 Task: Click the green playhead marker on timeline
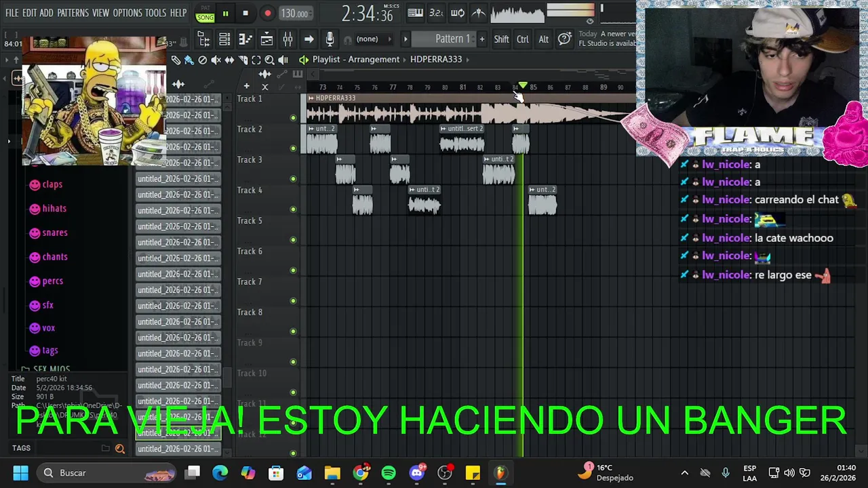click(x=523, y=86)
